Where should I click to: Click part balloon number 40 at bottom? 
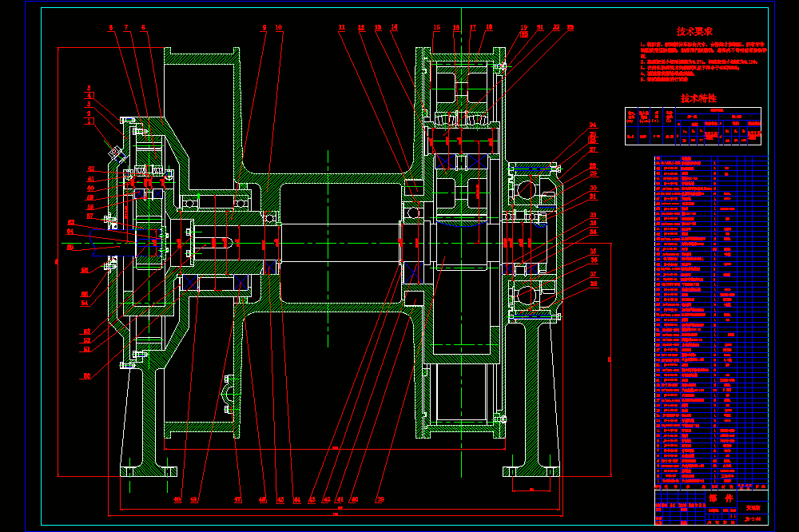[x=354, y=500]
